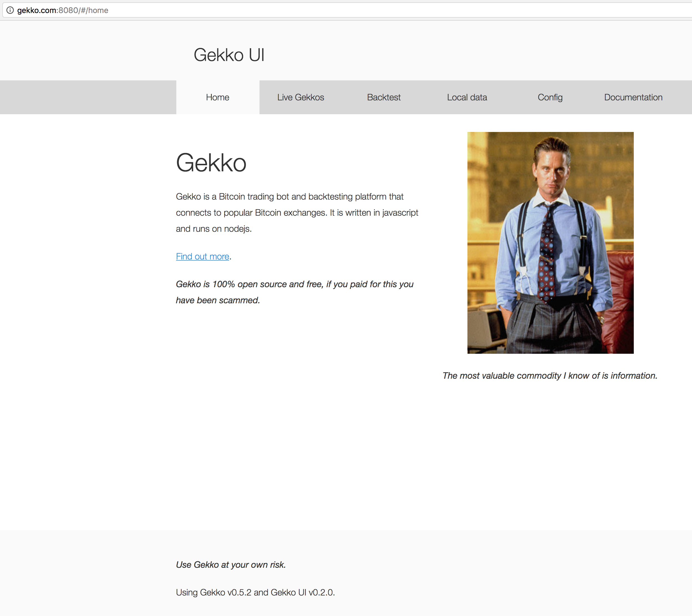Select the gekko.com:8080 address text

63,10
